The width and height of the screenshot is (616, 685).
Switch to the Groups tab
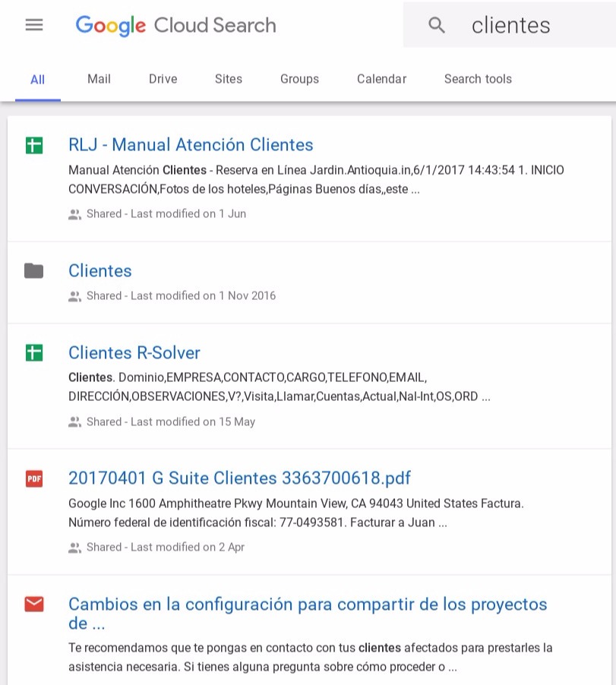coord(299,79)
